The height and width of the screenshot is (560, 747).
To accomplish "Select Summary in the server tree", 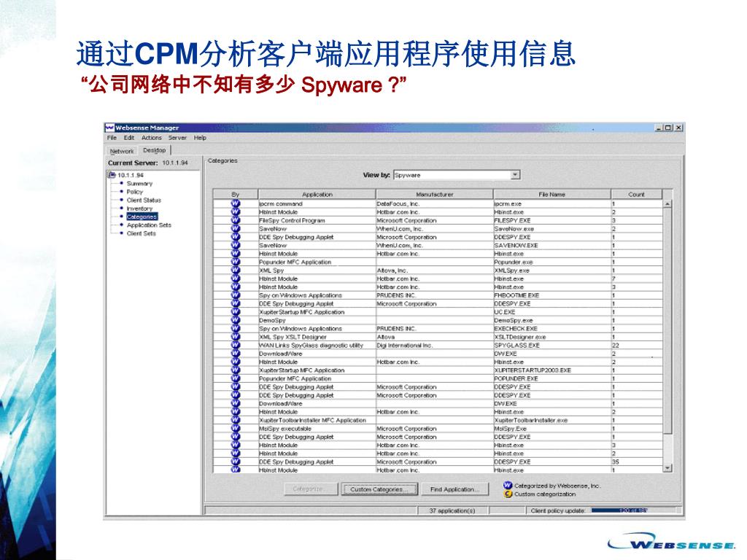I will coord(139,183).
